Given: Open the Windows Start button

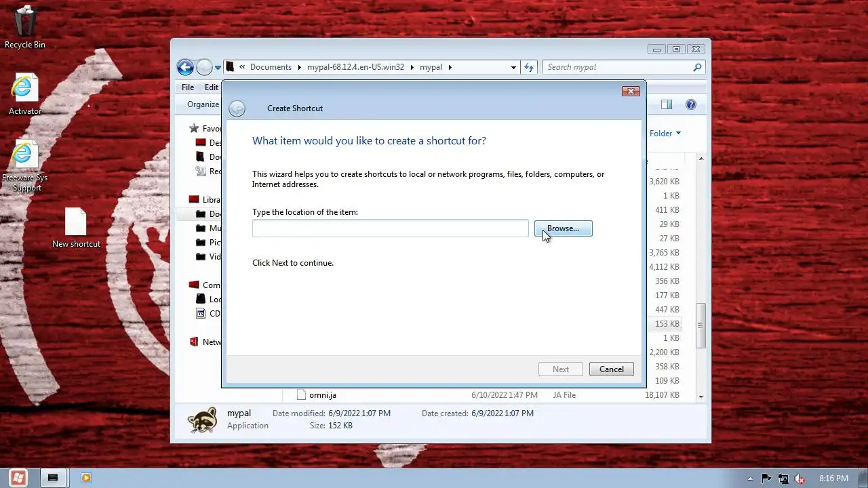Looking at the screenshot, I should click(18, 478).
